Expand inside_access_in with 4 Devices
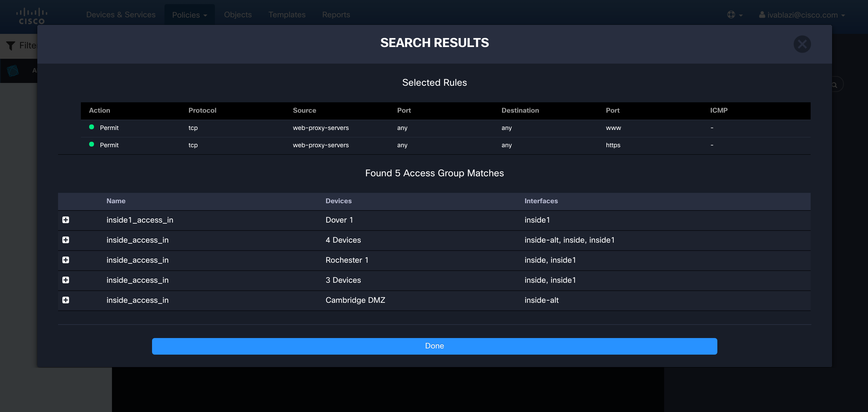Image resolution: width=868 pixels, height=412 pixels. pyautogui.click(x=66, y=240)
